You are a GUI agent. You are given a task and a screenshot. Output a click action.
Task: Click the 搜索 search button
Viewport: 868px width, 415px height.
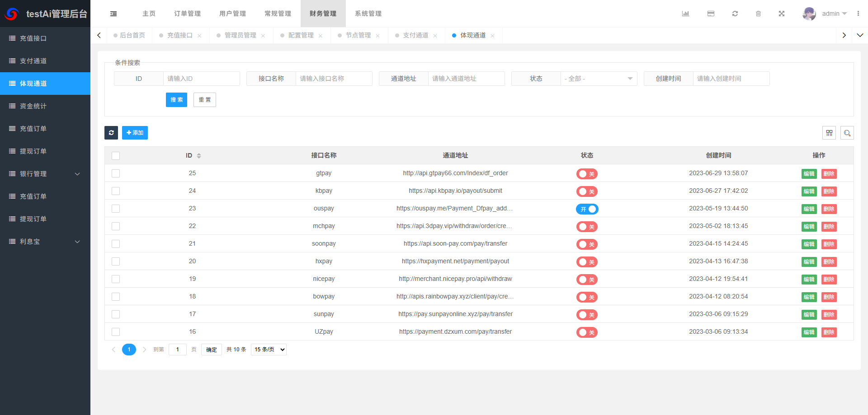(x=176, y=99)
